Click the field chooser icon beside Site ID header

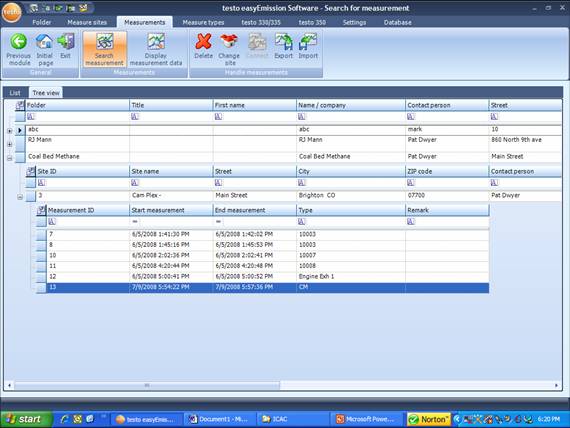(31, 171)
